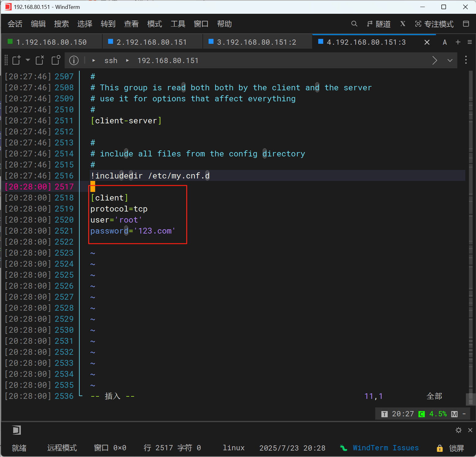Close the 4.192.168.80.151:3 tab
Image resolution: width=476 pixels, height=457 pixels.
pyautogui.click(x=427, y=42)
